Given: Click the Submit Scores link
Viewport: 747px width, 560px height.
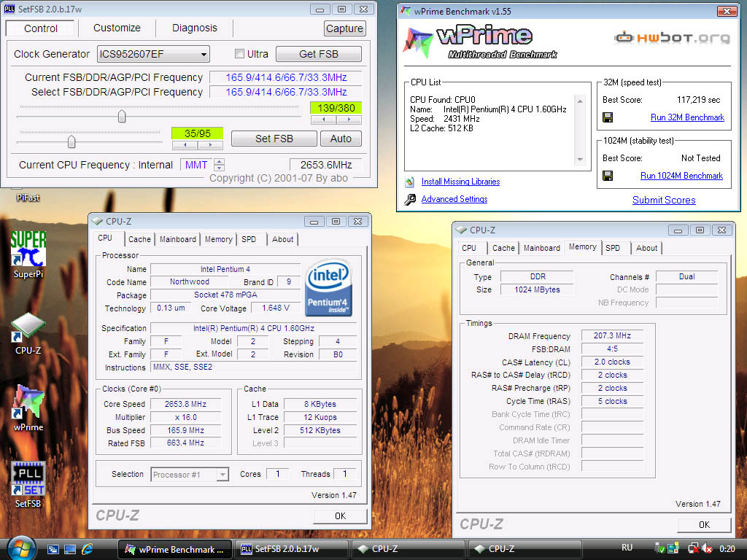Looking at the screenshot, I should tap(664, 200).
